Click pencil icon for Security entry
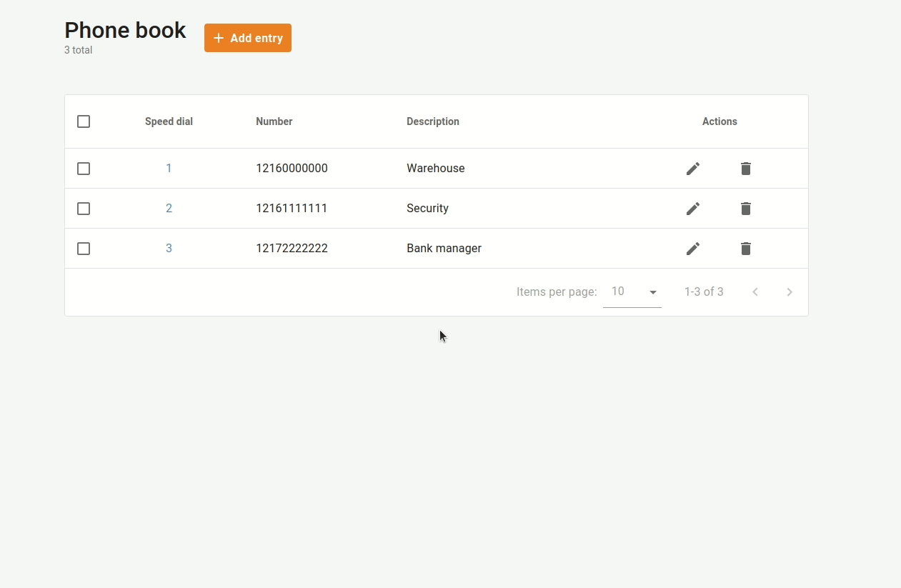This screenshot has height=588, width=901. (x=692, y=209)
